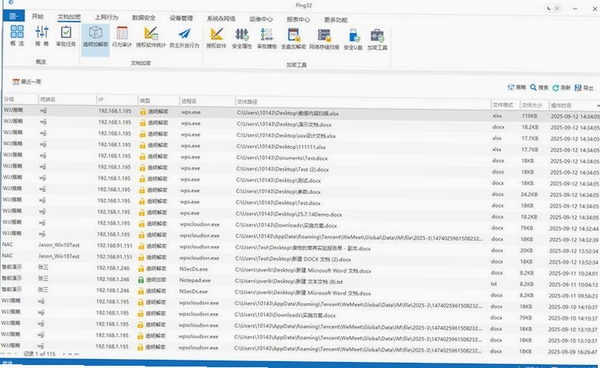Sort by the 终端名 column header
The image size is (600, 368).
click(67, 99)
